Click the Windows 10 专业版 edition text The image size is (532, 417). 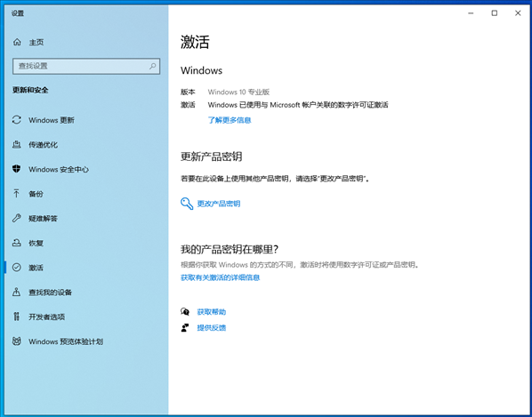click(238, 92)
